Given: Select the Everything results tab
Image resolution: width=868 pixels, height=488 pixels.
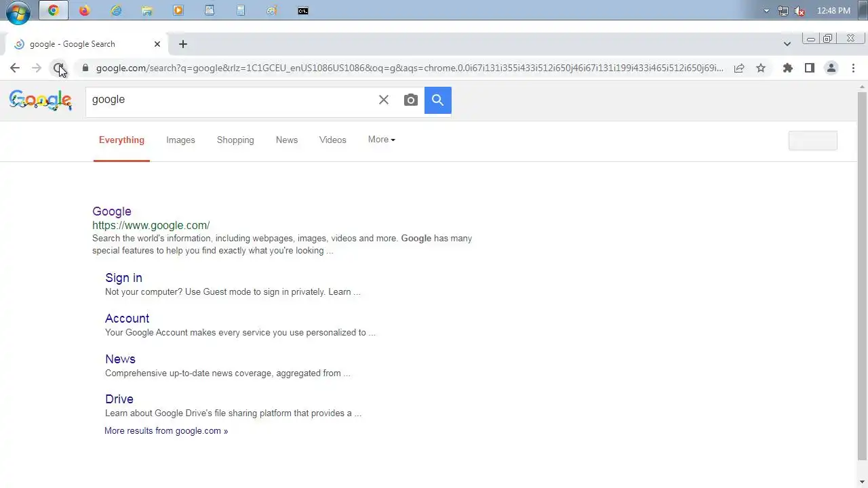Looking at the screenshot, I should [121, 140].
